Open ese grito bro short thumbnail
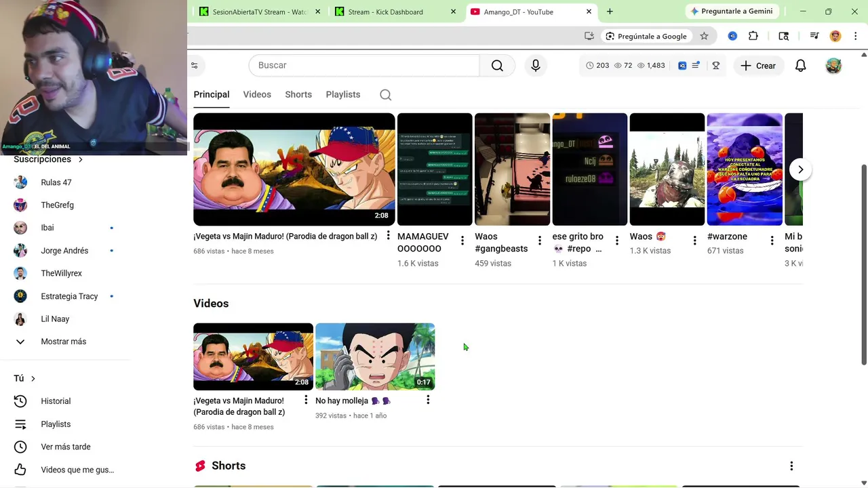 (589, 169)
